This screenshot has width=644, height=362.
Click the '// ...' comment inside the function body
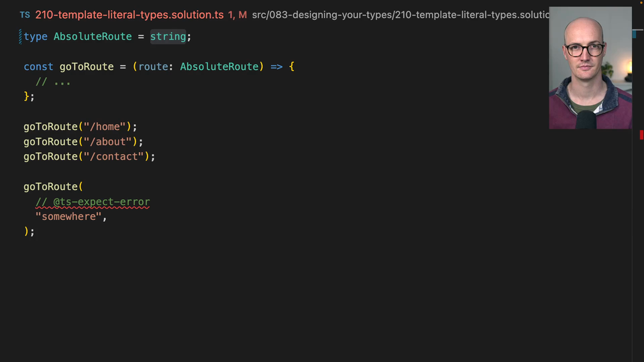[53, 82]
